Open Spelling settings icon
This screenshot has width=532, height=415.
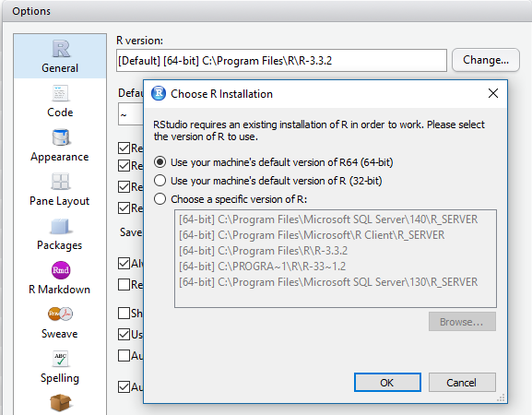tap(61, 359)
